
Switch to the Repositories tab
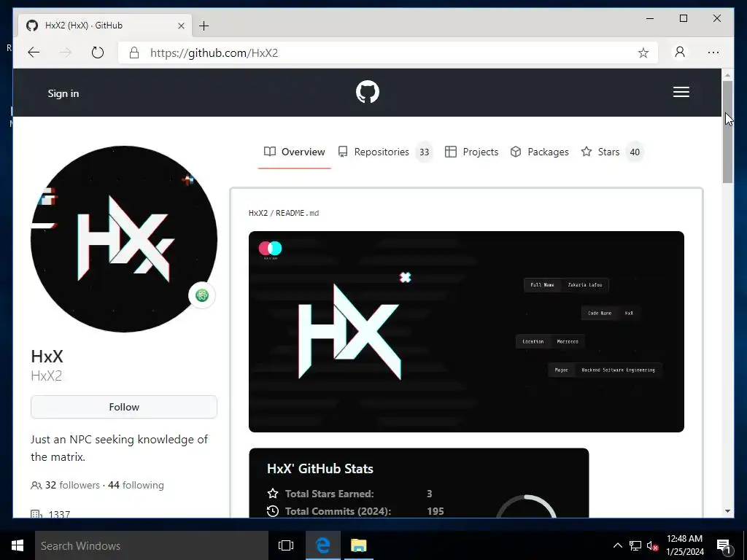point(384,152)
